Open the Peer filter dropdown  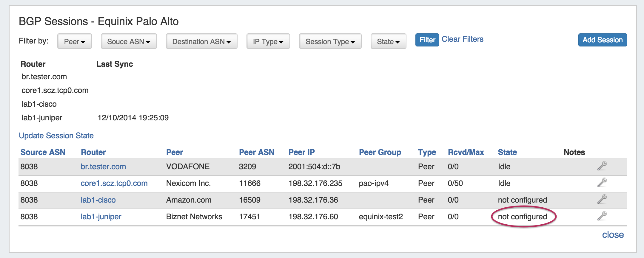point(74,41)
